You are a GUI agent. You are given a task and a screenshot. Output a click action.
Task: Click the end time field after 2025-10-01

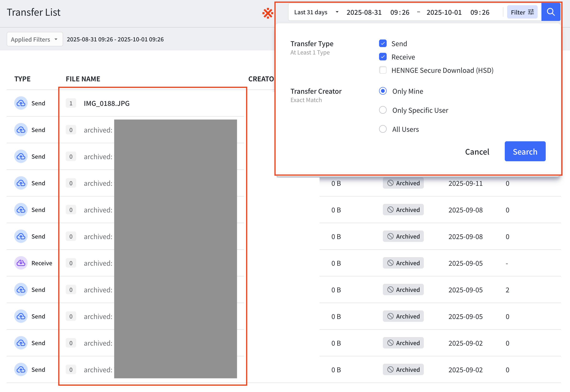[x=480, y=12]
